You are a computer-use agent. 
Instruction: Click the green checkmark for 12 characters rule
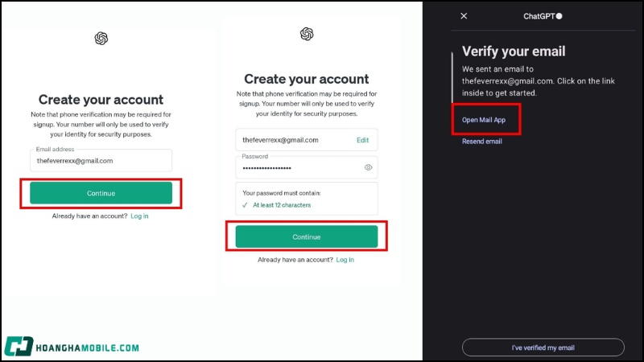click(x=246, y=205)
